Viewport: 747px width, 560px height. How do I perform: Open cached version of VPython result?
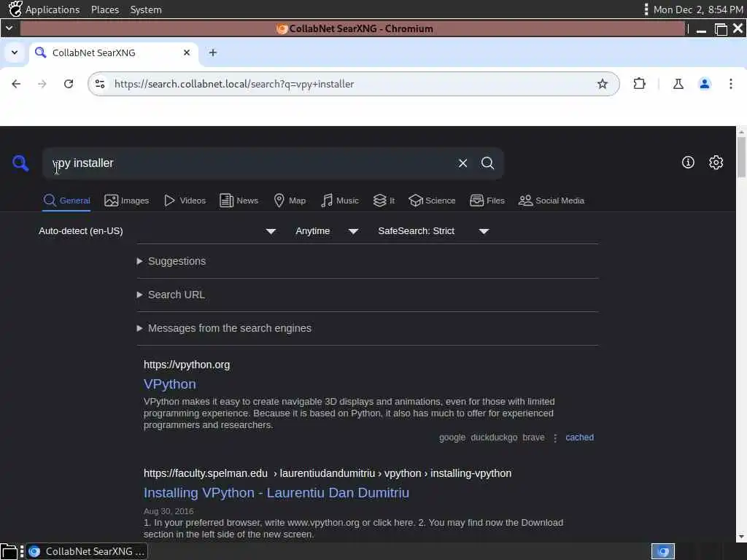point(579,437)
